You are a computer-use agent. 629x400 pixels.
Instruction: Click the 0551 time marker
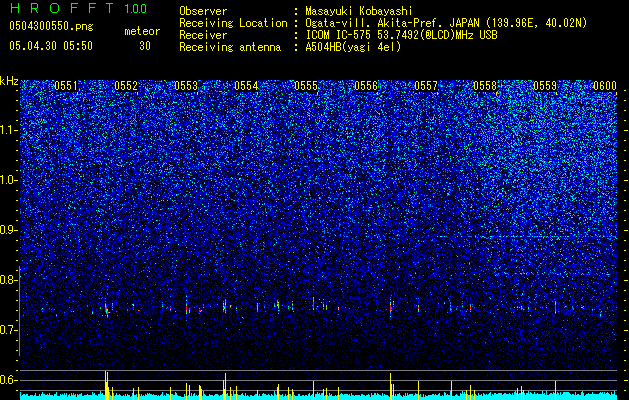pyautogui.click(x=66, y=86)
